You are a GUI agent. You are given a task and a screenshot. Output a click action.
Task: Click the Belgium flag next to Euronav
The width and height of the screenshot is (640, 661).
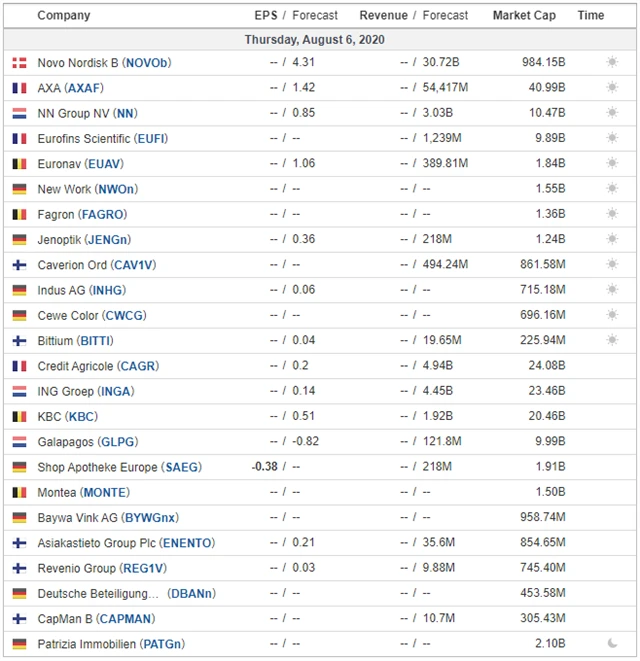pos(19,164)
